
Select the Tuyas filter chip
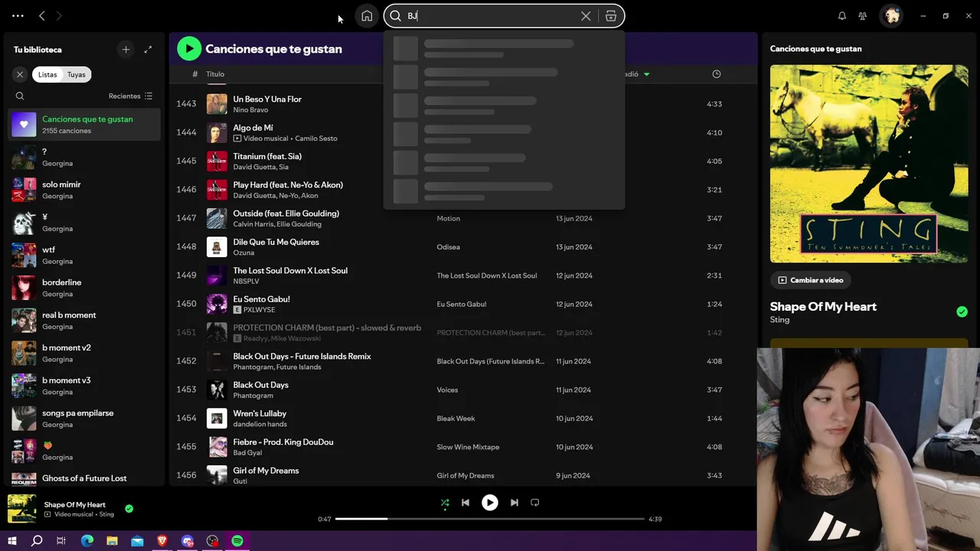coord(77,74)
